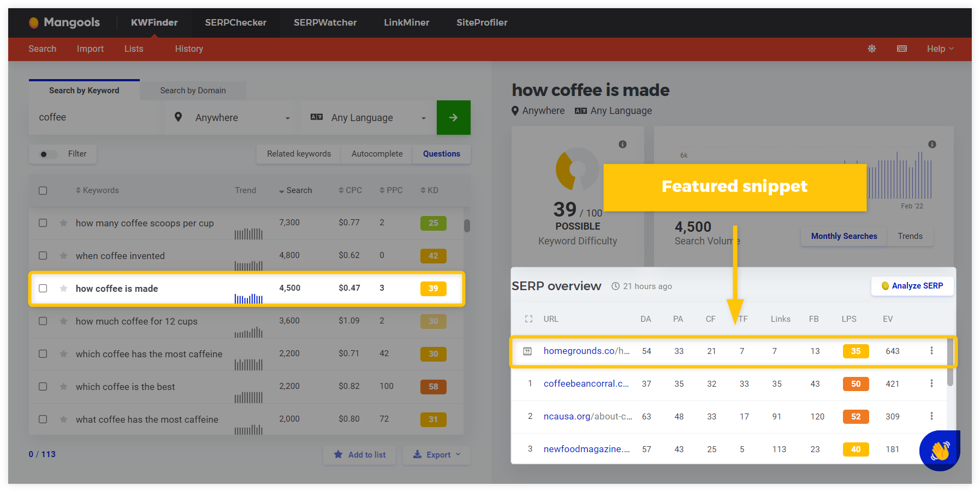Star the 'which coffee is the best' keyword
The image size is (980, 492).
point(63,387)
